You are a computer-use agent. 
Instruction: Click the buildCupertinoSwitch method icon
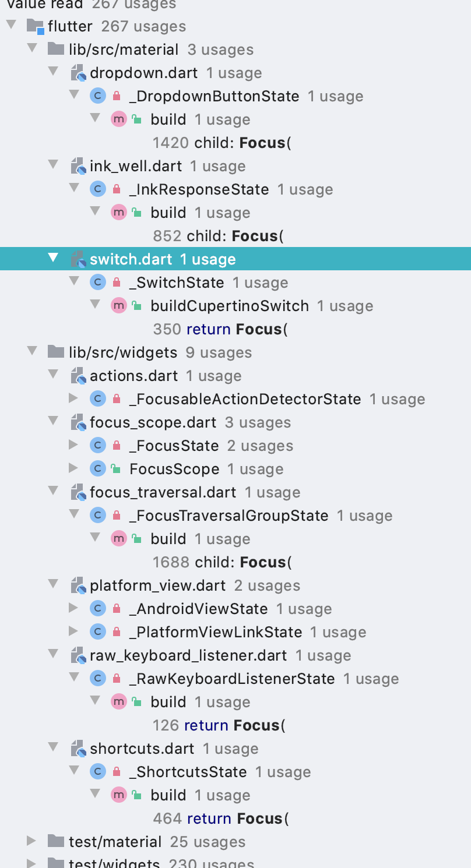[119, 305]
